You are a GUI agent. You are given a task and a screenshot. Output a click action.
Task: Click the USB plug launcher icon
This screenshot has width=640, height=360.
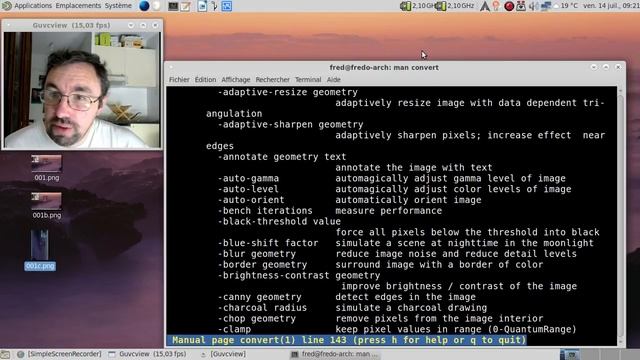click(x=214, y=6)
